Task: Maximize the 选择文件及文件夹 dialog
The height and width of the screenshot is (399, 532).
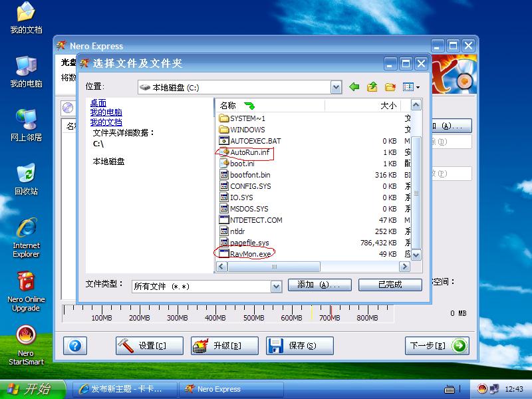Action: tap(406, 63)
